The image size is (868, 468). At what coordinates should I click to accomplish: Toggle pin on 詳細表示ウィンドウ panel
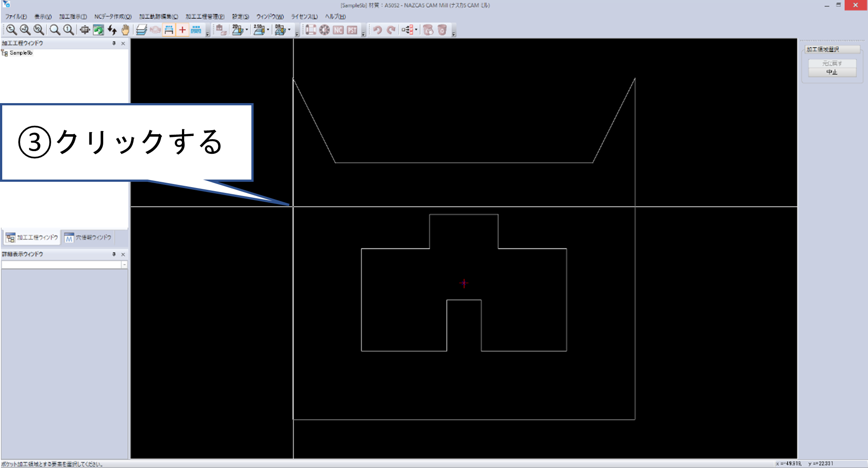click(114, 254)
